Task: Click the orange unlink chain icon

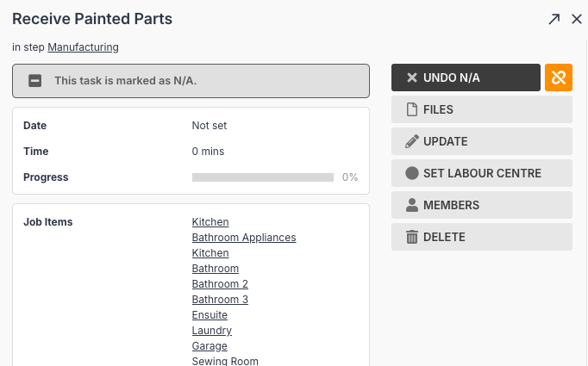Action: point(559,78)
